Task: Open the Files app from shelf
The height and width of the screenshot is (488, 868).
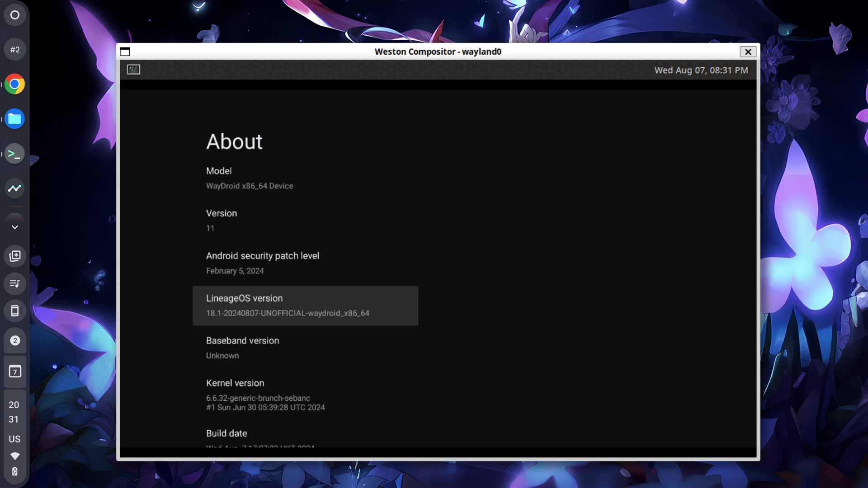Action: [x=15, y=119]
